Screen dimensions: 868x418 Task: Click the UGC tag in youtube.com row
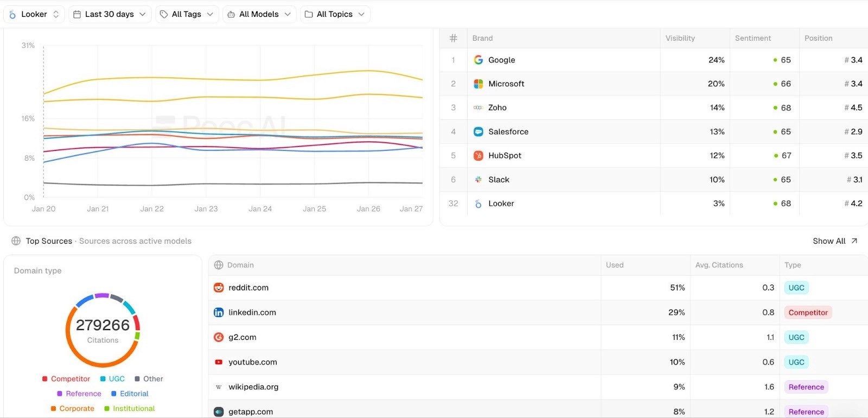click(796, 362)
